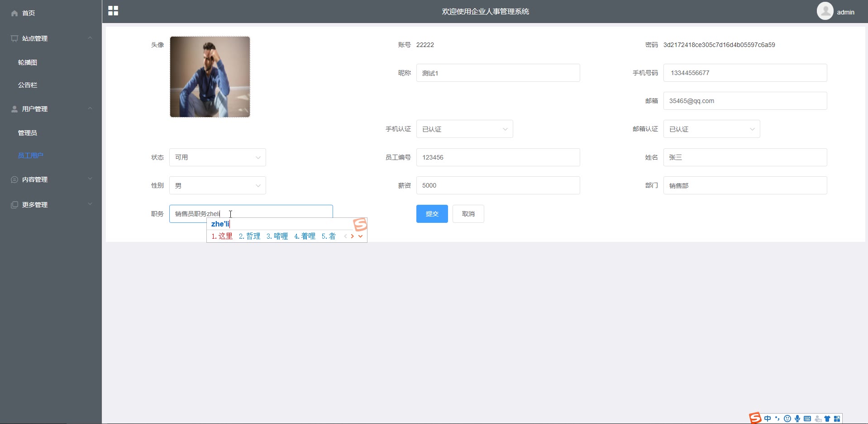This screenshot has width=868, height=424.
Task: Click the Sogou S logo on IME toolbar
Action: click(x=755, y=418)
